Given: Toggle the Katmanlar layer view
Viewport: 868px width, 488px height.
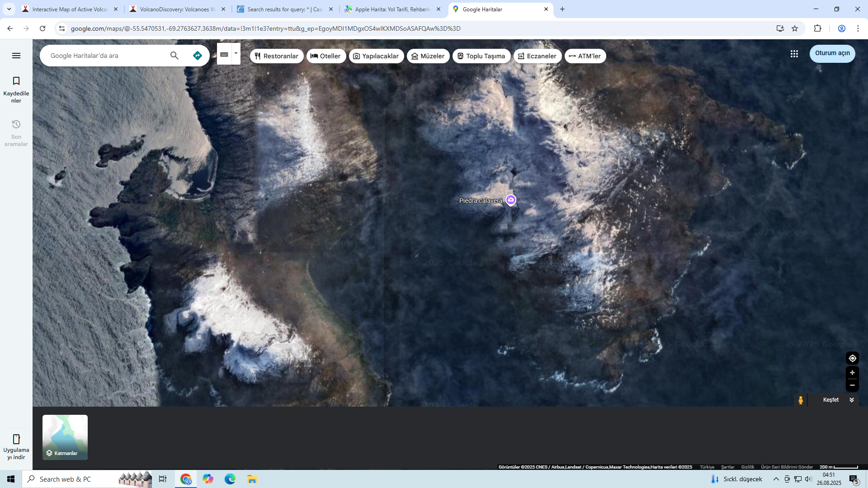Looking at the screenshot, I should pyautogui.click(x=65, y=437).
